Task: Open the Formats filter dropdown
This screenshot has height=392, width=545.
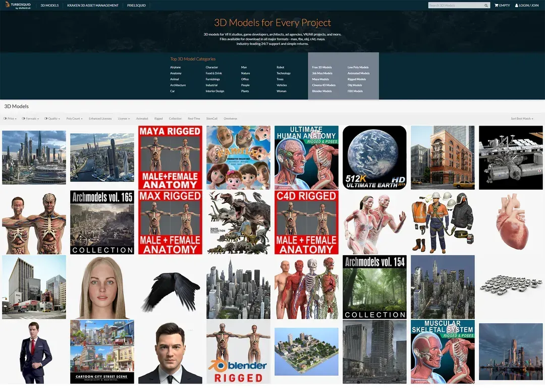Action: click(31, 119)
